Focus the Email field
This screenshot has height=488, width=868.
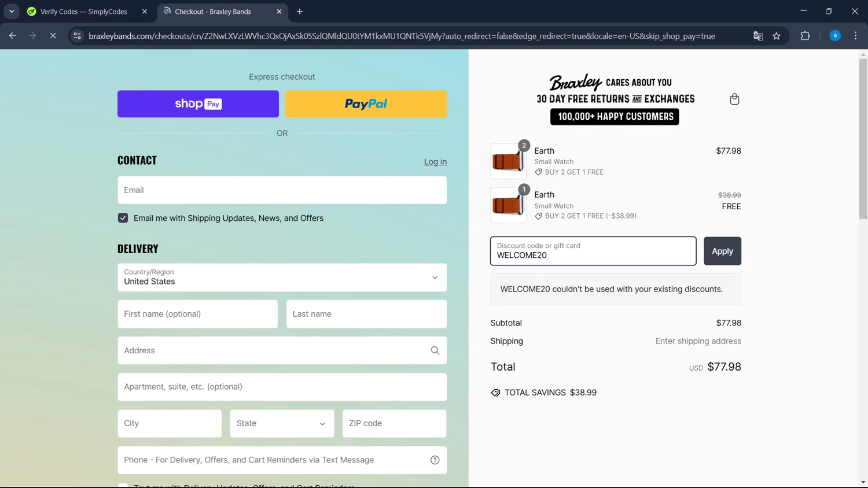(x=282, y=190)
